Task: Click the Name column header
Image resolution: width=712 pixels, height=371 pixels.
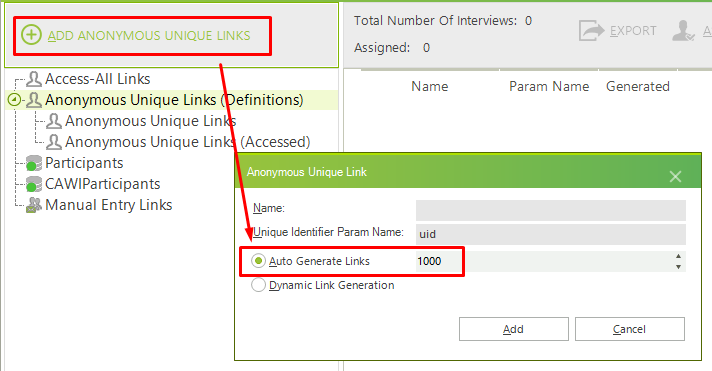Action: click(x=430, y=86)
